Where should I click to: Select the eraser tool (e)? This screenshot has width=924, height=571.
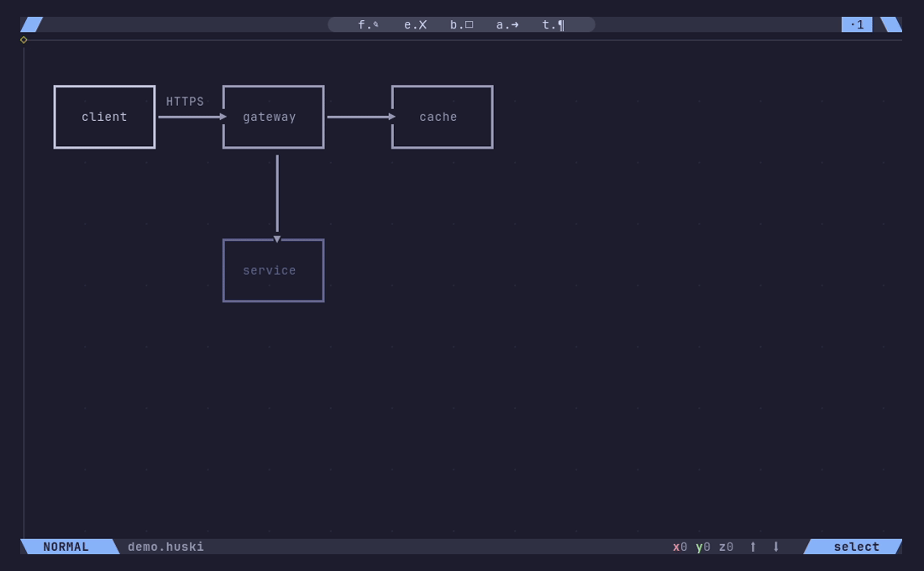click(415, 24)
